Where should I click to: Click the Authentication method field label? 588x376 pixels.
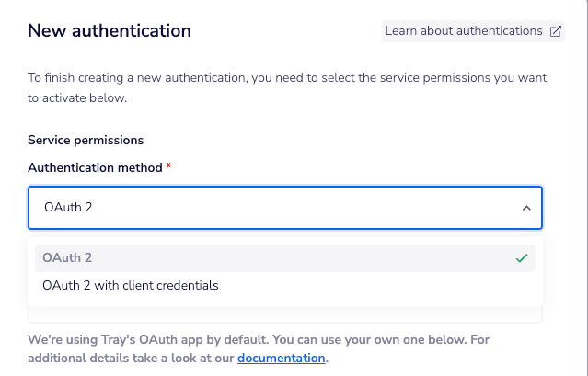tap(95, 168)
